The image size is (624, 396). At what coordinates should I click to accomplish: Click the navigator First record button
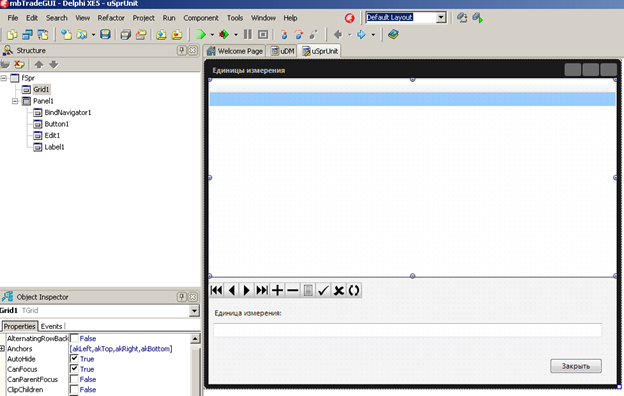pos(216,290)
